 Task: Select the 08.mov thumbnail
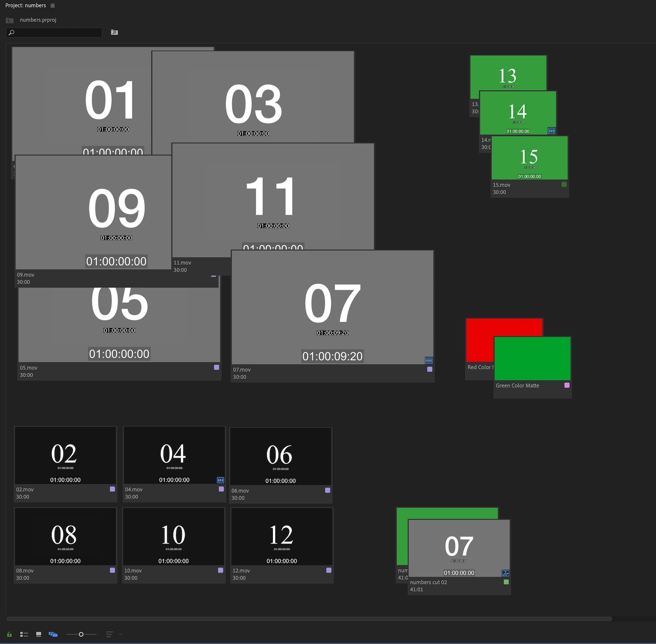tap(66, 537)
